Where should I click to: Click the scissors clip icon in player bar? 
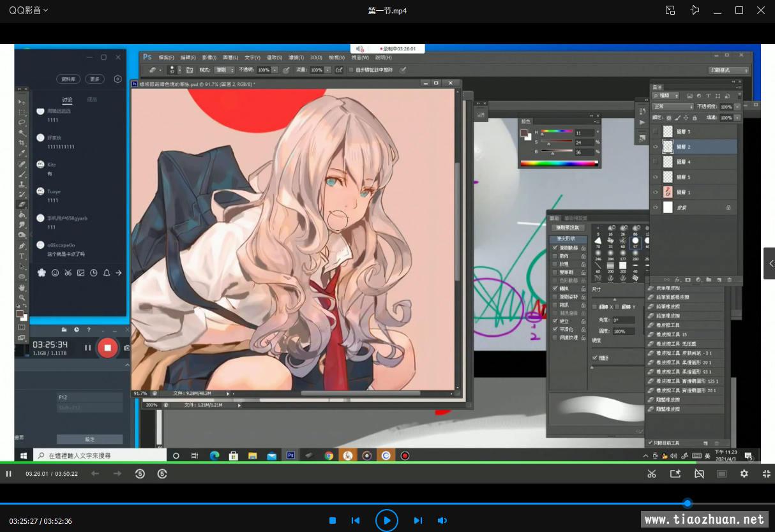coord(651,473)
